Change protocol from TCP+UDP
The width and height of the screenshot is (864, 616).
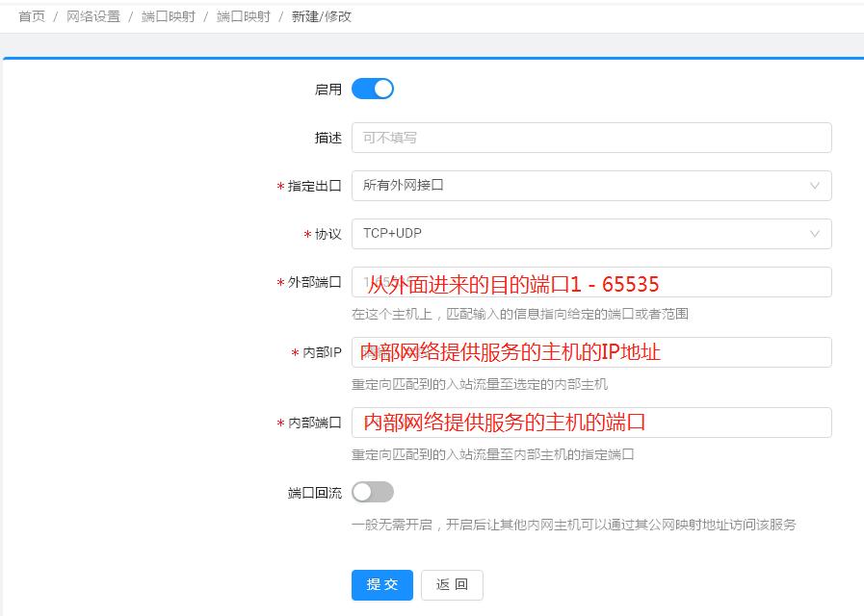(x=592, y=233)
